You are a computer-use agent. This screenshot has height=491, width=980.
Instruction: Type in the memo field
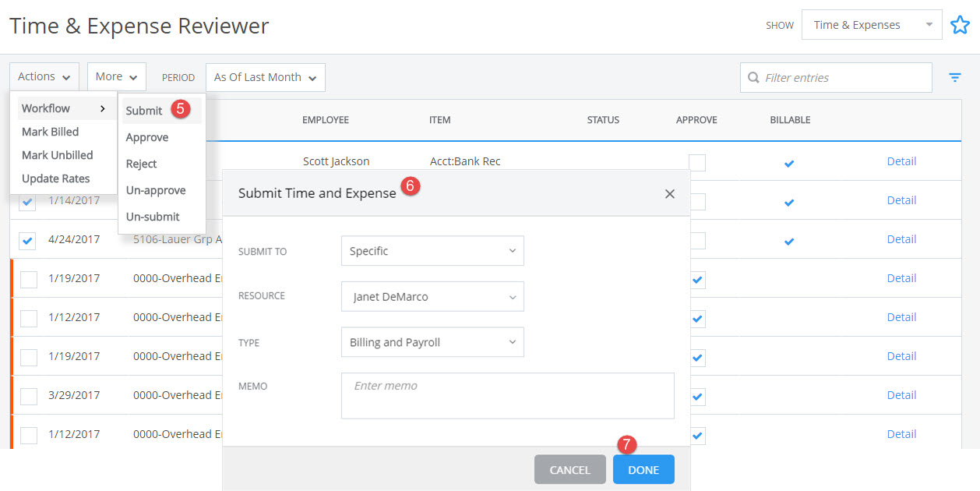pyautogui.click(x=507, y=396)
